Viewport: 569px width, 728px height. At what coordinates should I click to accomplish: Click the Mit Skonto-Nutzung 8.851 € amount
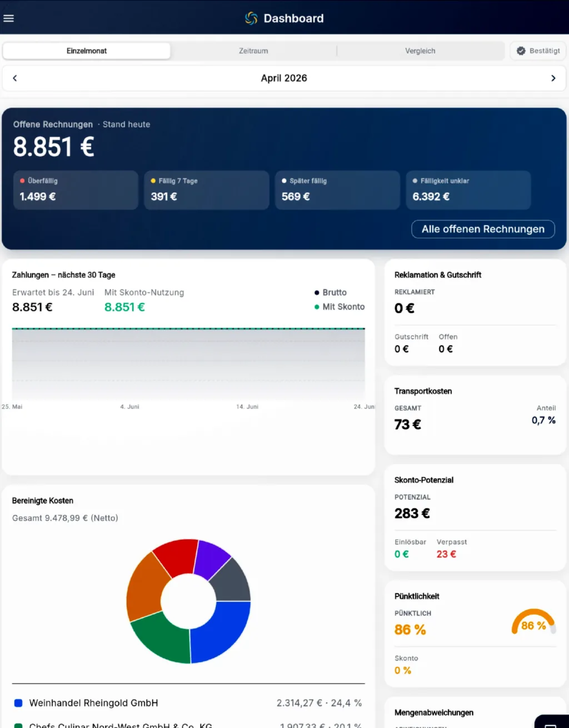coord(124,307)
